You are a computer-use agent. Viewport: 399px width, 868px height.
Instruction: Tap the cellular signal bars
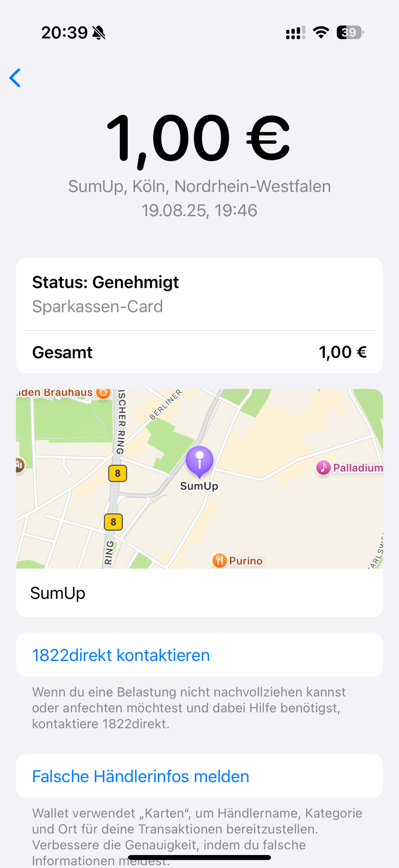point(296,33)
